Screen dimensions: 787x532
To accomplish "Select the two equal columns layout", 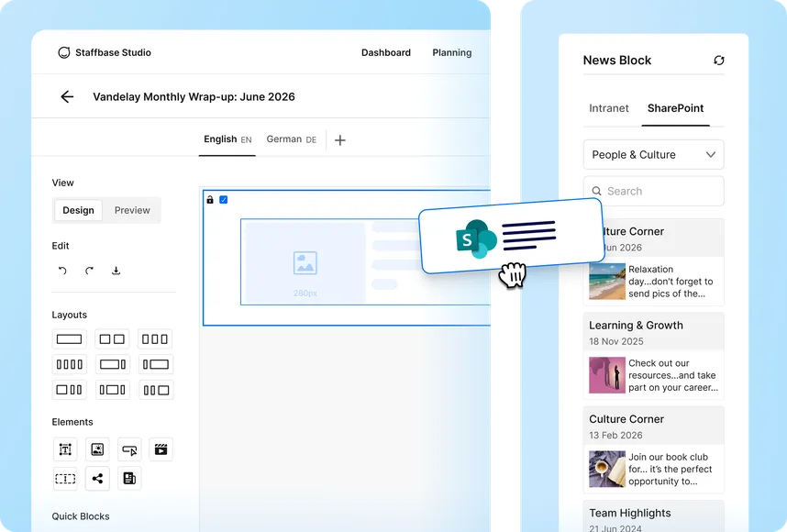I will (113, 339).
